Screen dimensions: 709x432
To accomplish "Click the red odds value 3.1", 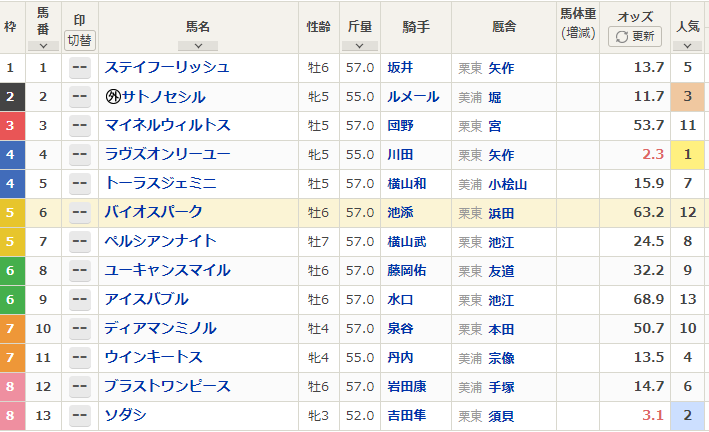I will [x=653, y=415].
